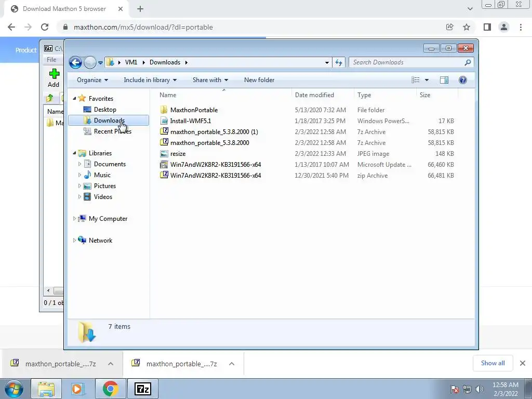Select the Install-WMF5.1 PowerShell script icon
Image resolution: width=532 pixels, height=399 pixels.
164,121
